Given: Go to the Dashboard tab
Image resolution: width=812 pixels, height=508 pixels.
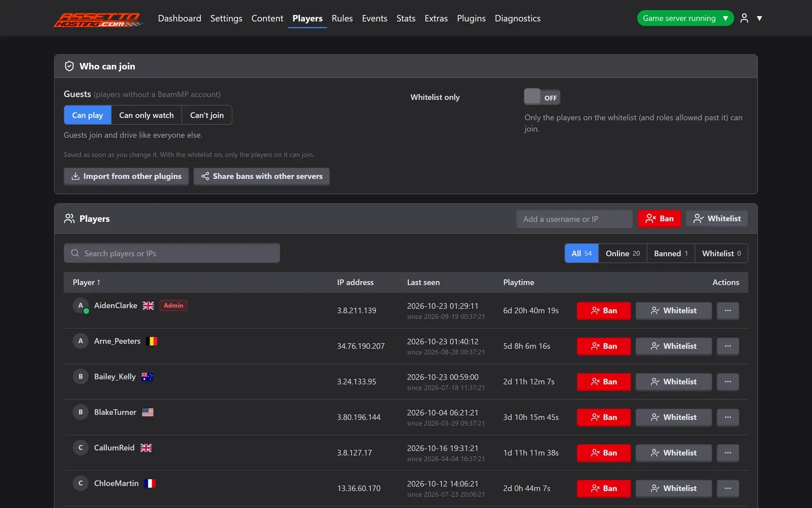Looking at the screenshot, I should click(x=179, y=18).
